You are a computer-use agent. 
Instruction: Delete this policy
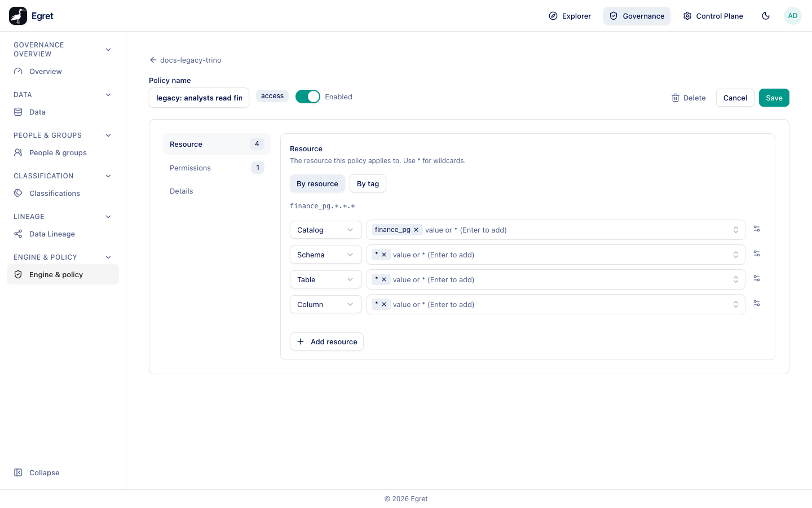click(689, 98)
